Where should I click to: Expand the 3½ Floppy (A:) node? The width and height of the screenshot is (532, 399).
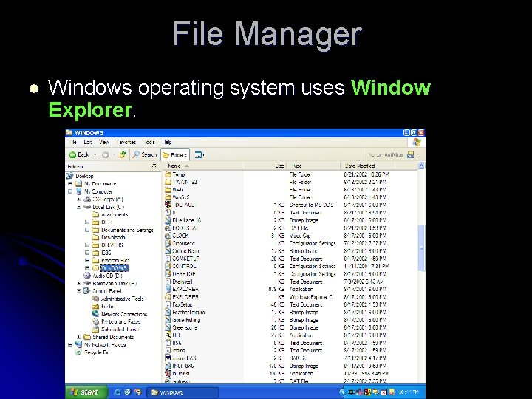click(x=79, y=199)
